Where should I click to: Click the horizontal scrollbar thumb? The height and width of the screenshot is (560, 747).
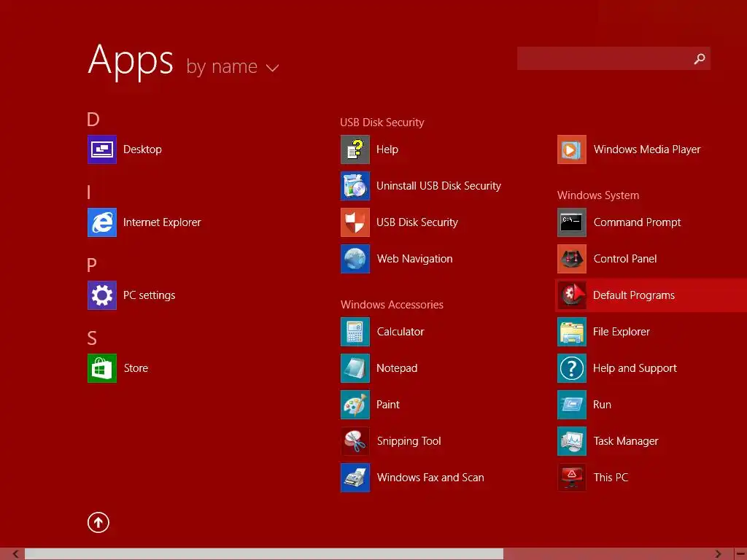click(264, 554)
